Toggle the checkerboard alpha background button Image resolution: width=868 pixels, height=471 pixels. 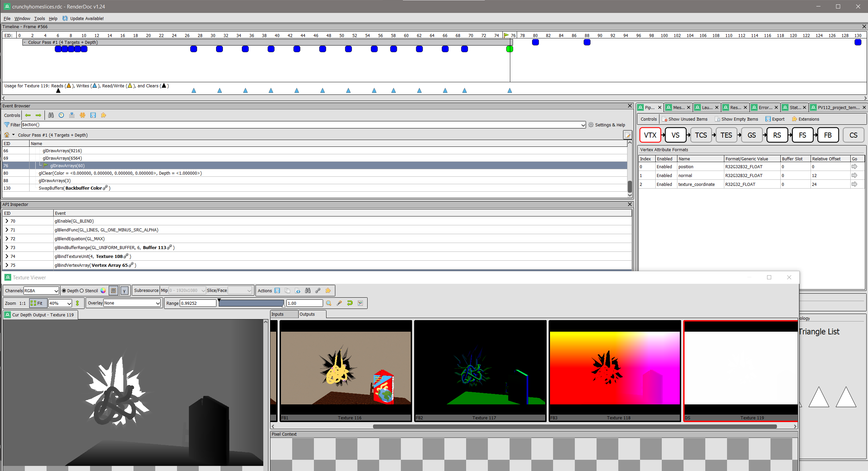pos(113,291)
